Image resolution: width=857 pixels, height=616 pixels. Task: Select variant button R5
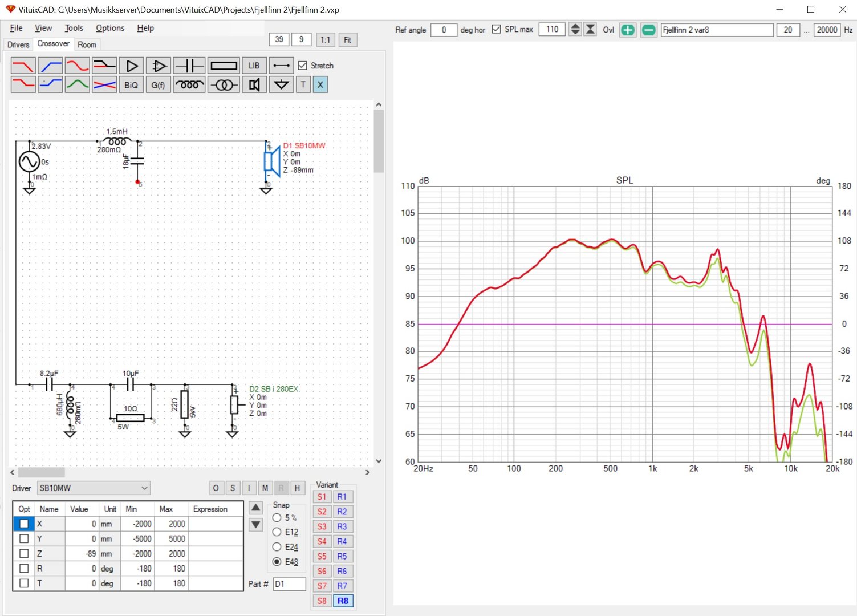pyautogui.click(x=342, y=556)
